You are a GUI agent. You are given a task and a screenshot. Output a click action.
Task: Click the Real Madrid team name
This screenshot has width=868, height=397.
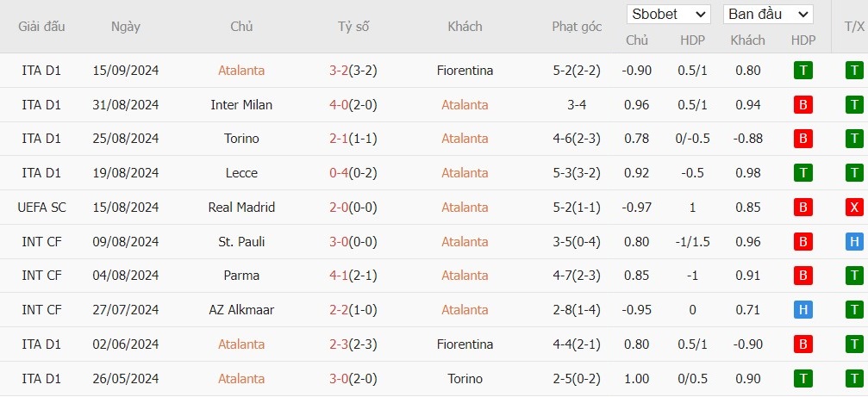[x=241, y=208]
